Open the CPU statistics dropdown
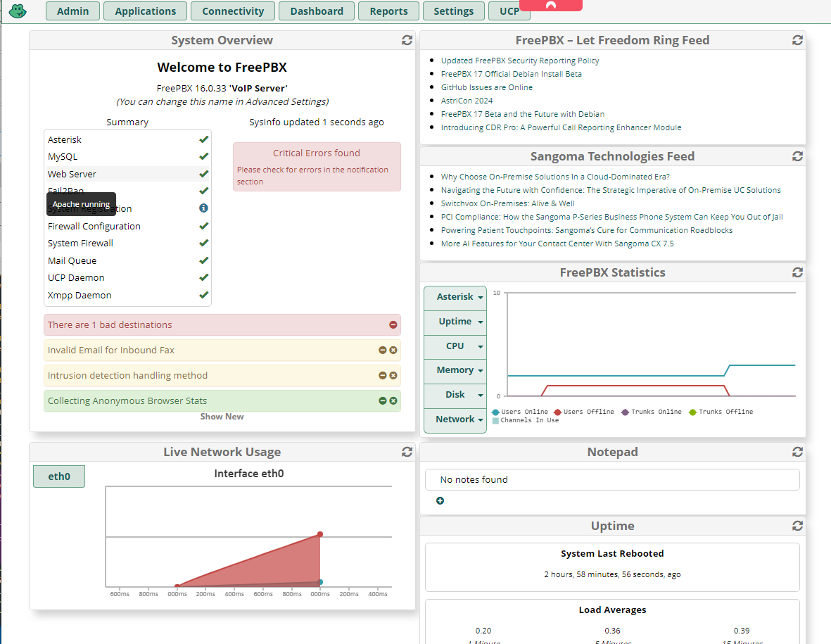 click(x=455, y=346)
